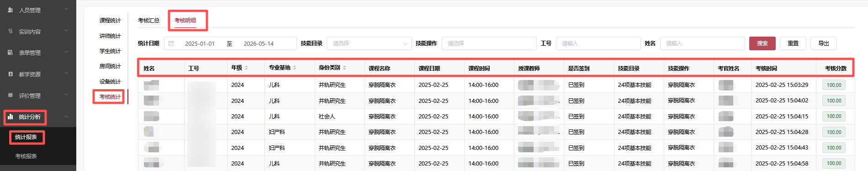Sort table by 身份类别 column arrows
This screenshot has width=868, height=171.
point(344,68)
